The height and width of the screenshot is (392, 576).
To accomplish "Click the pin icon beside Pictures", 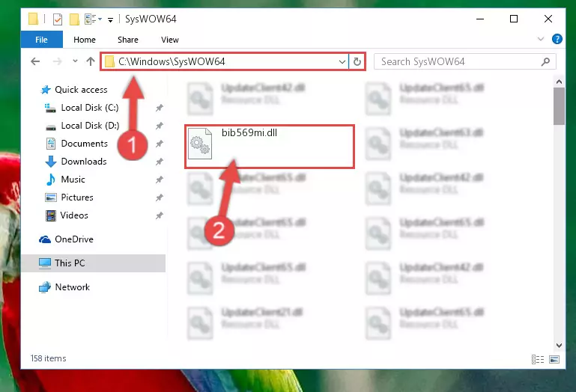I will click(159, 197).
